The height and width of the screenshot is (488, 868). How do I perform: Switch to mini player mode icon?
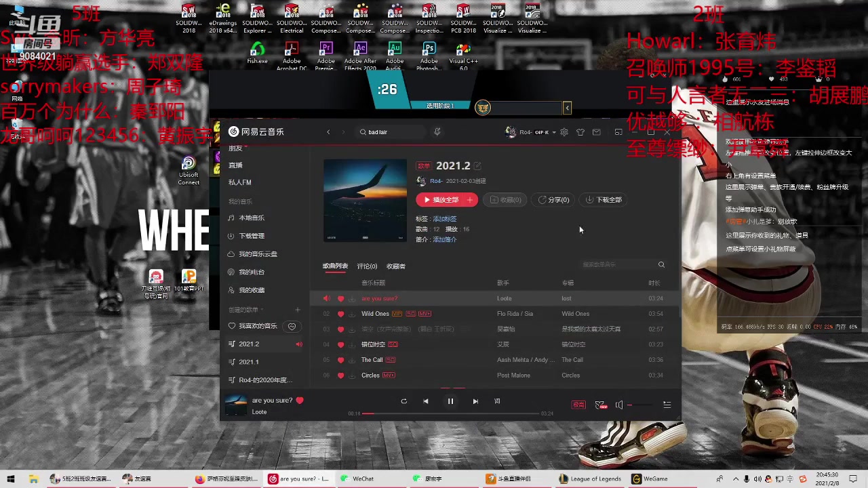point(618,132)
